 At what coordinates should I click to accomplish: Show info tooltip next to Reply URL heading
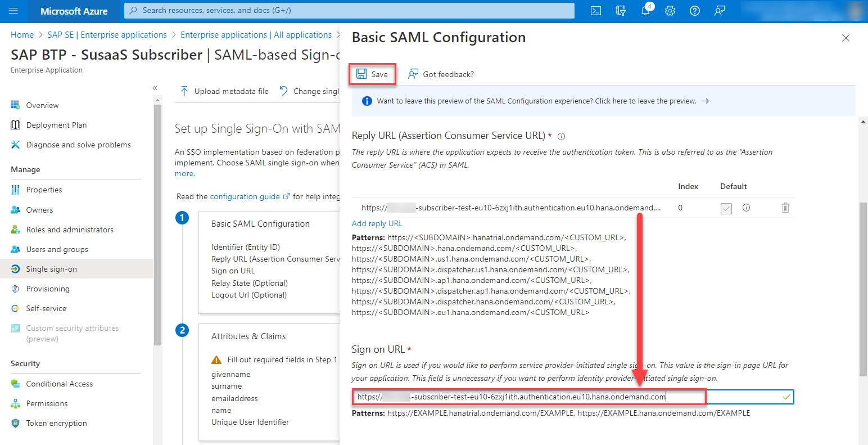561,136
